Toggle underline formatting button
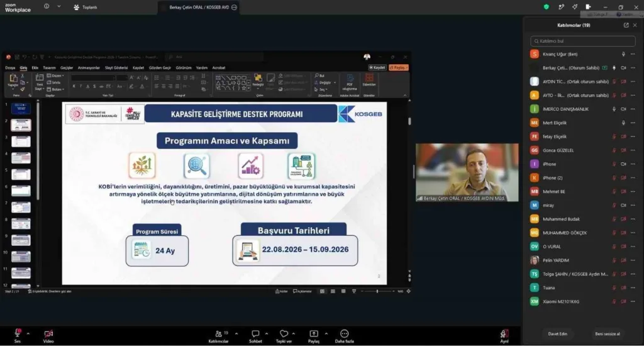This screenshot has height=346, width=644. [87, 86]
